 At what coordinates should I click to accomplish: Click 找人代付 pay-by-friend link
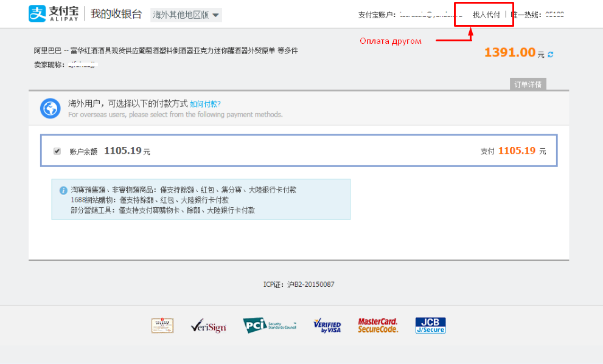click(486, 15)
